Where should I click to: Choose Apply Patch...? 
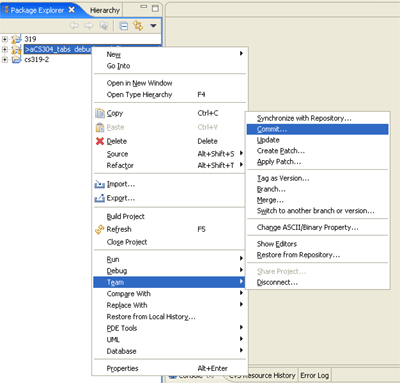pyautogui.click(x=318, y=162)
